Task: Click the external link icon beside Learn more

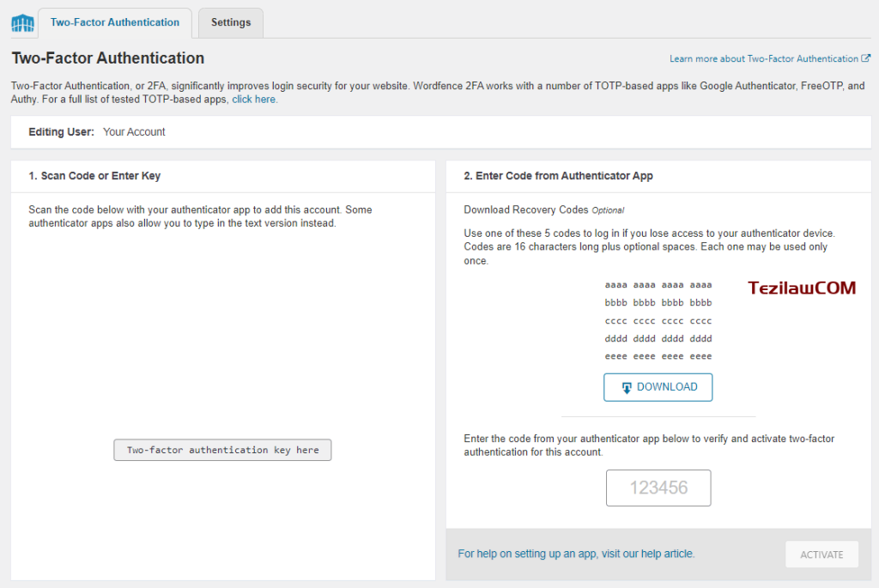Action: point(866,59)
